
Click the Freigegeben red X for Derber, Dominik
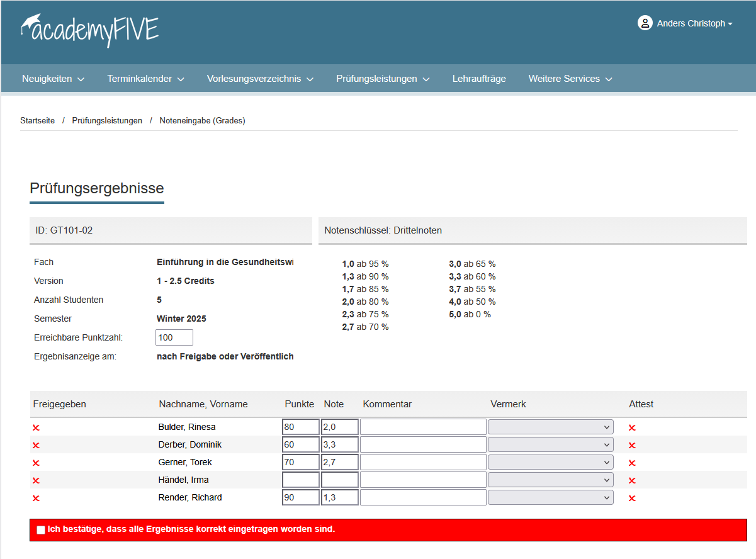pyautogui.click(x=36, y=446)
